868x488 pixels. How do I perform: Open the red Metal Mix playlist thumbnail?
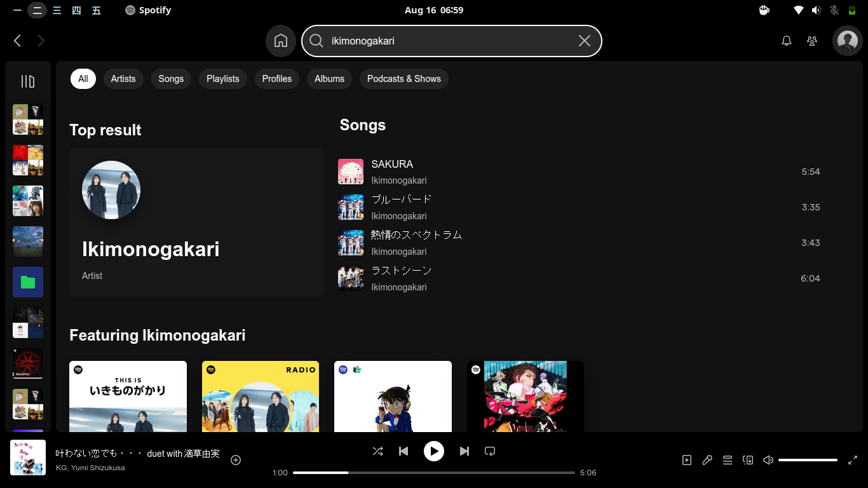coord(28,363)
